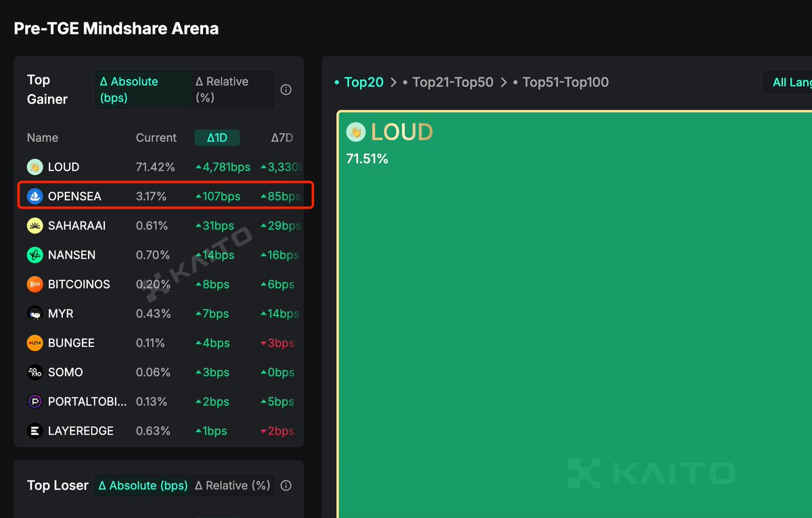Click the BUNGEE logo icon

pos(35,343)
